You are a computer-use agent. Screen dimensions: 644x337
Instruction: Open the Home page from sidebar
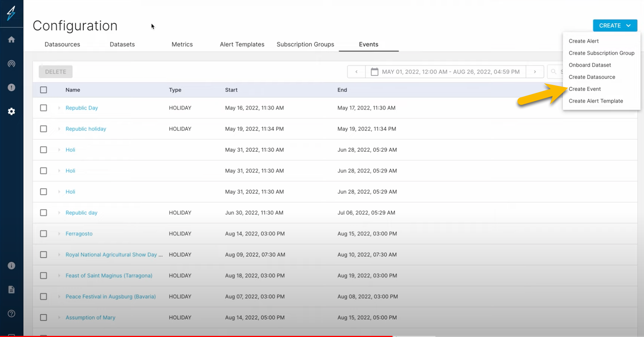[12, 39]
